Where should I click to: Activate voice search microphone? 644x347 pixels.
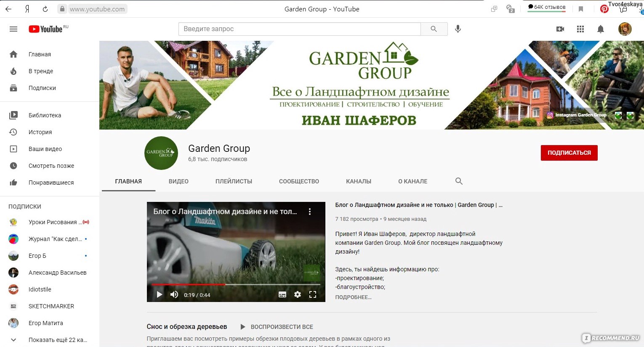(458, 29)
